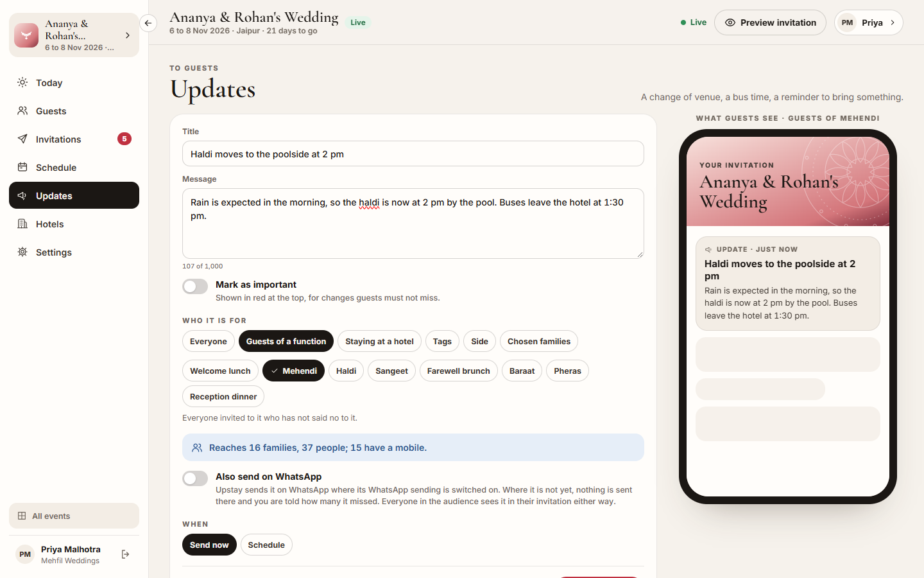The width and height of the screenshot is (924, 578).
Task: Choose Send now option
Action: point(209,545)
